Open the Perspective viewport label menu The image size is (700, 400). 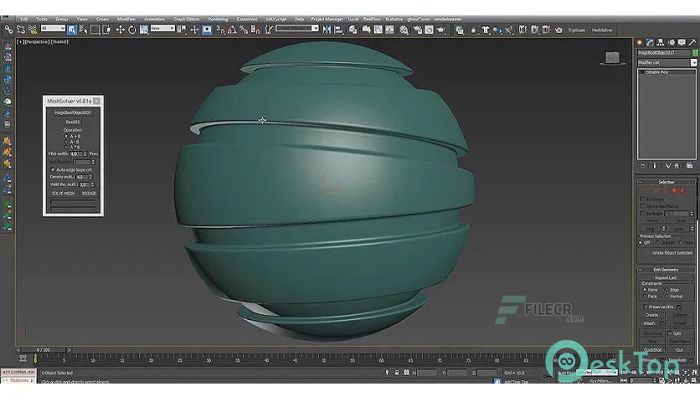coord(37,42)
